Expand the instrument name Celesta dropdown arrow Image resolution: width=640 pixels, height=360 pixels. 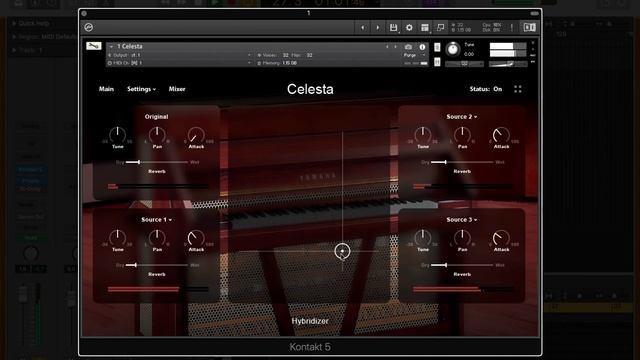click(x=111, y=47)
